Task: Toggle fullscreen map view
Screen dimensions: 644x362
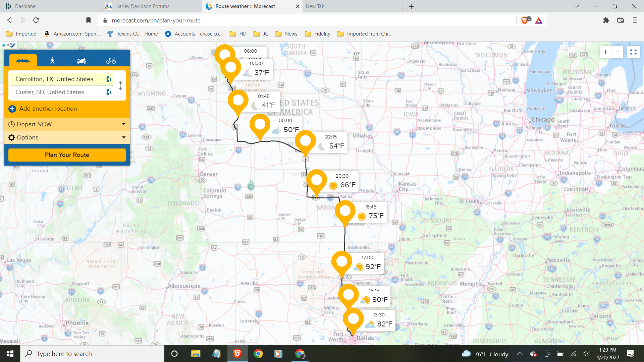Action: (633, 52)
